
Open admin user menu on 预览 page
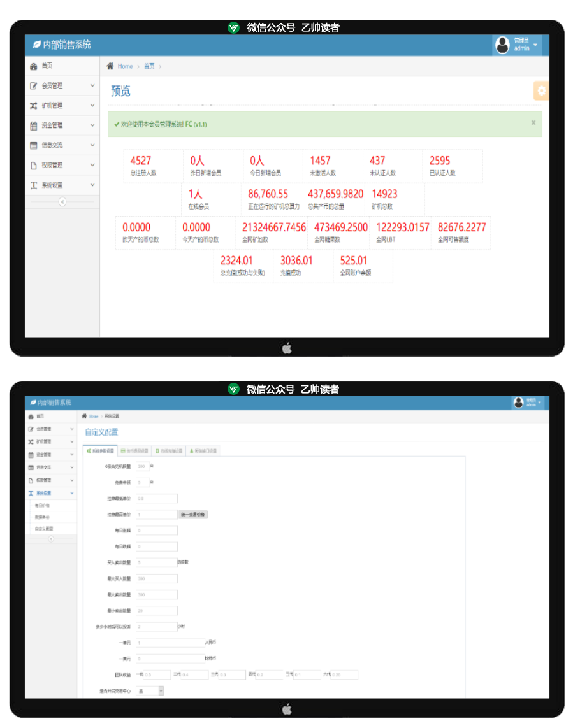[517, 45]
